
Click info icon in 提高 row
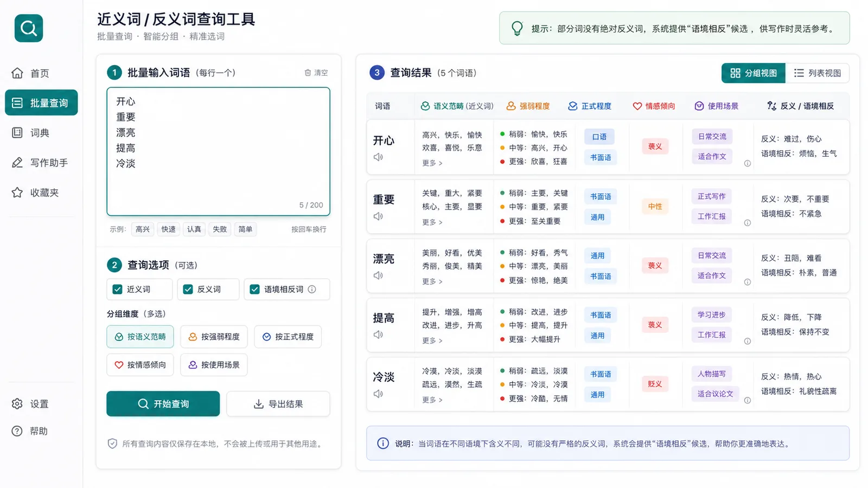(x=747, y=341)
